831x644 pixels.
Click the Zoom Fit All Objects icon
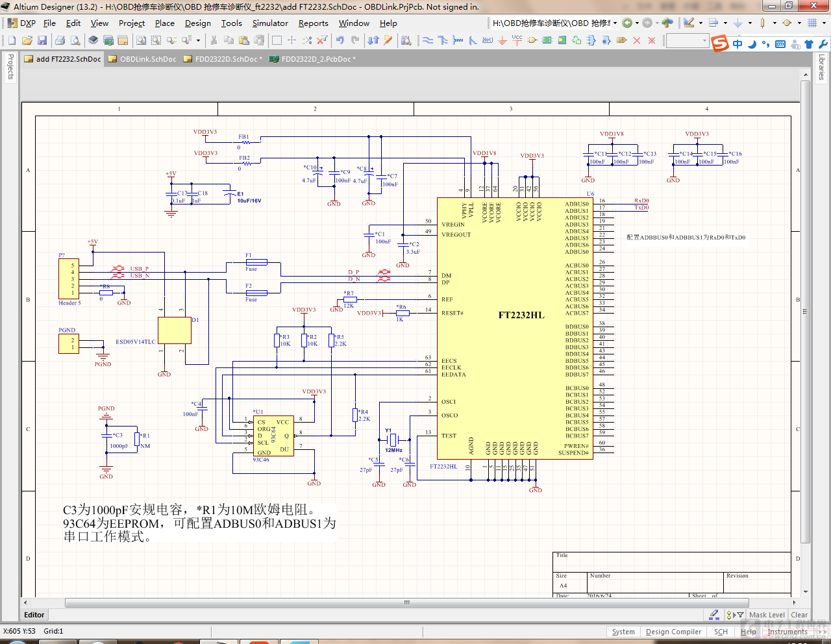(141, 40)
